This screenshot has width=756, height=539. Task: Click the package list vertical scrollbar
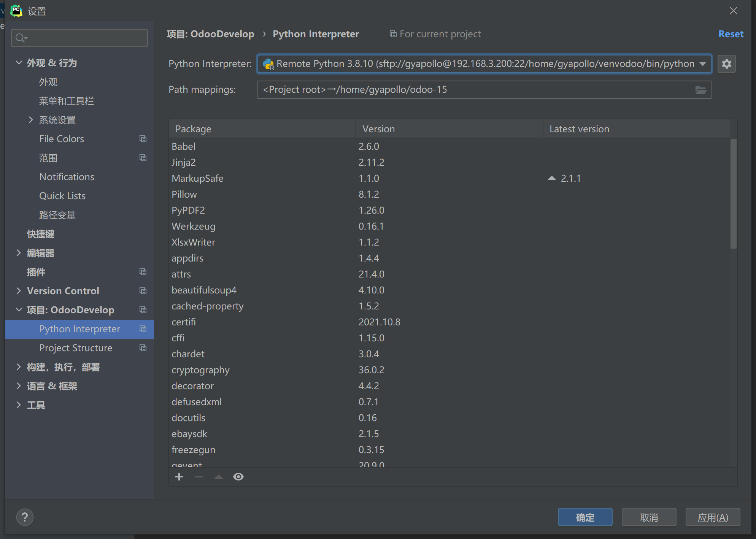click(x=734, y=194)
